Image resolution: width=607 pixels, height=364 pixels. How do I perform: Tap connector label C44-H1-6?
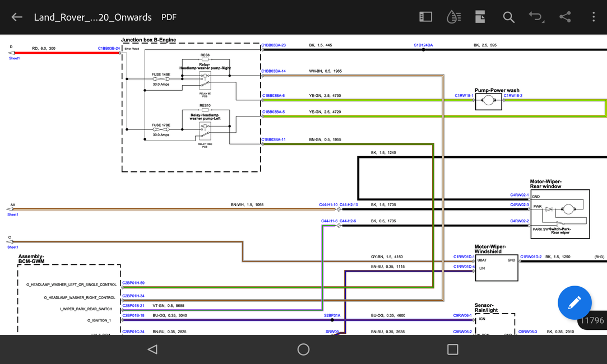329,221
